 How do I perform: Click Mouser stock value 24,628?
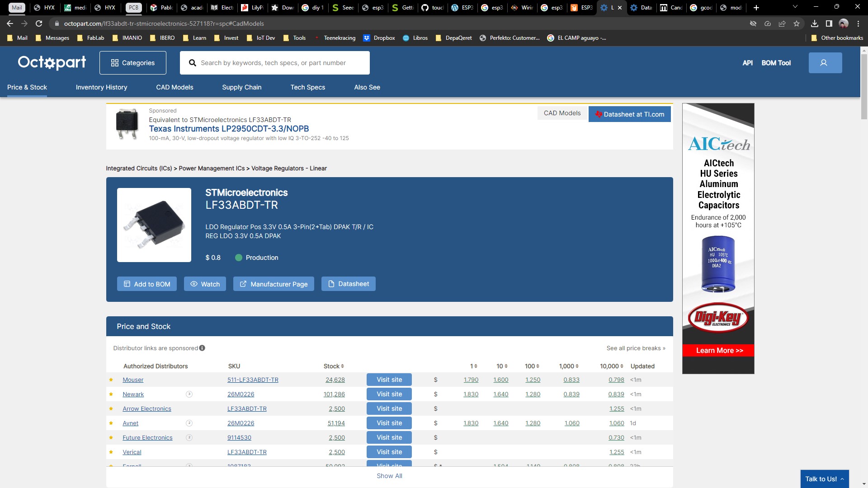coord(335,380)
